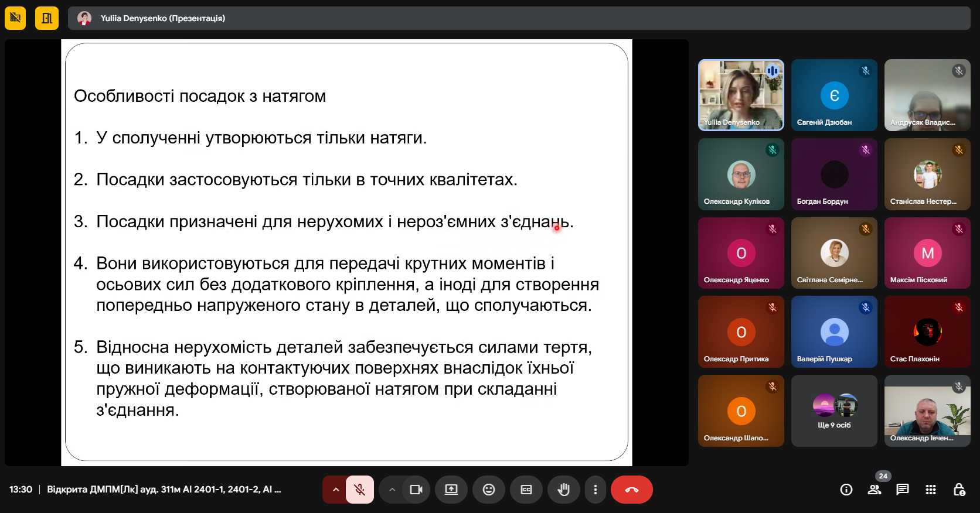Open host controls lock icon
The image size is (980, 513).
coord(959,490)
